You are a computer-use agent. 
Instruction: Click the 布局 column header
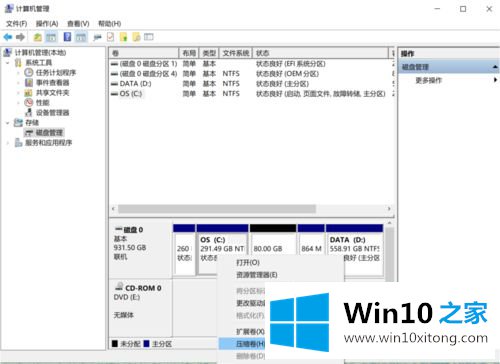point(189,53)
